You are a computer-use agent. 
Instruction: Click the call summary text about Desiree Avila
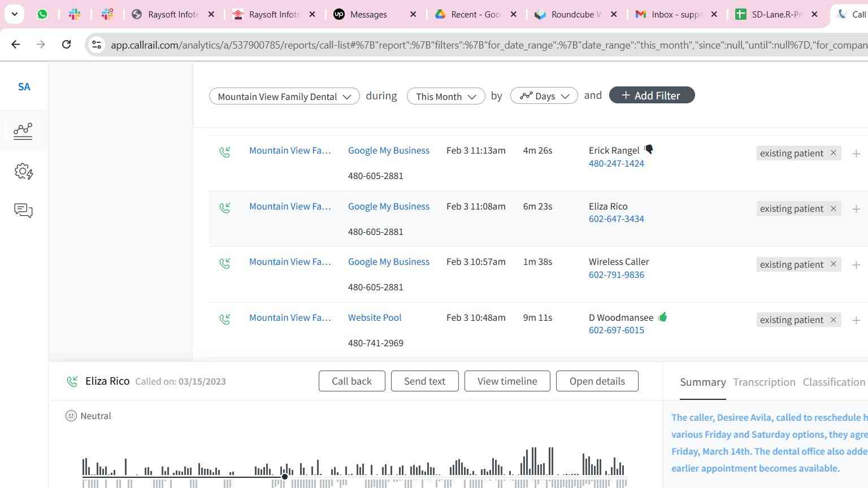click(769, 443)
